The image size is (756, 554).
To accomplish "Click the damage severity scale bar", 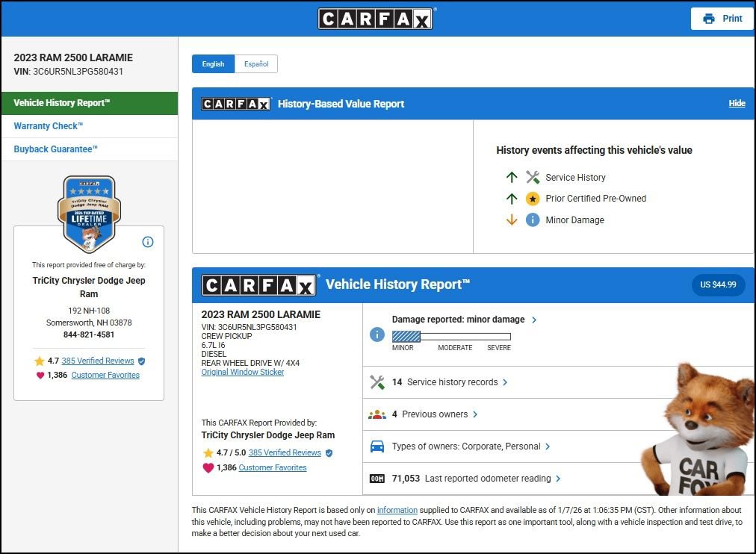I will (x=451, y=337).
